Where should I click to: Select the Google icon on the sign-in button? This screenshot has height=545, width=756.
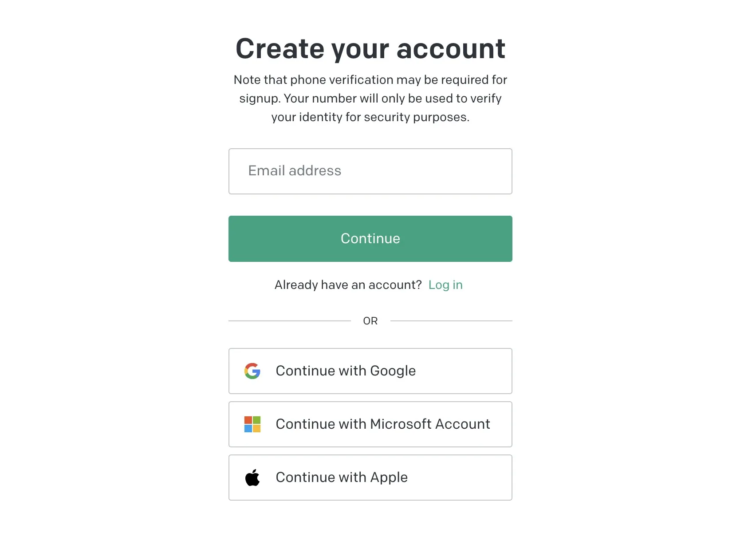(x=252, y=371)
